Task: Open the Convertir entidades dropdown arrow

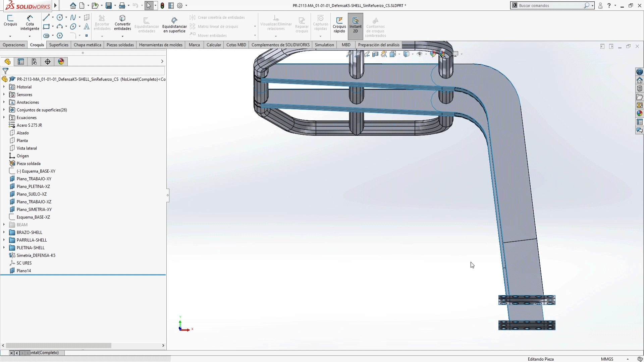Action: [x=122, y=36]
